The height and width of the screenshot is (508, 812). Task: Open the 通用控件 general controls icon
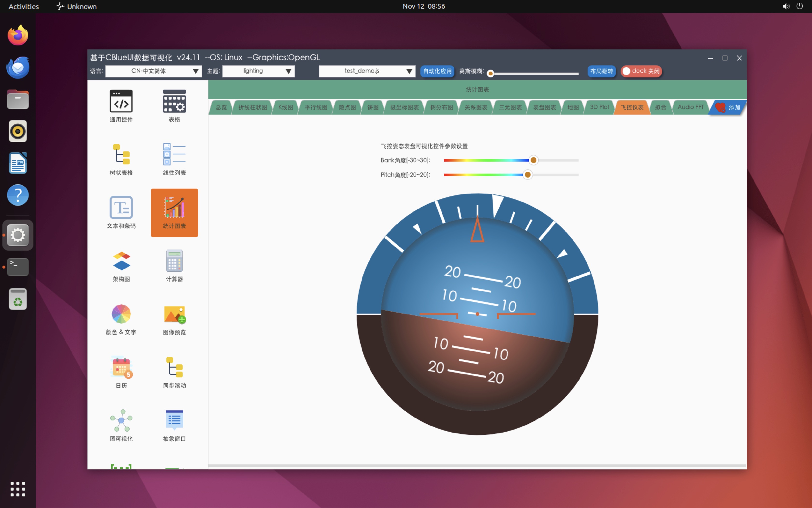coord(121,106)
